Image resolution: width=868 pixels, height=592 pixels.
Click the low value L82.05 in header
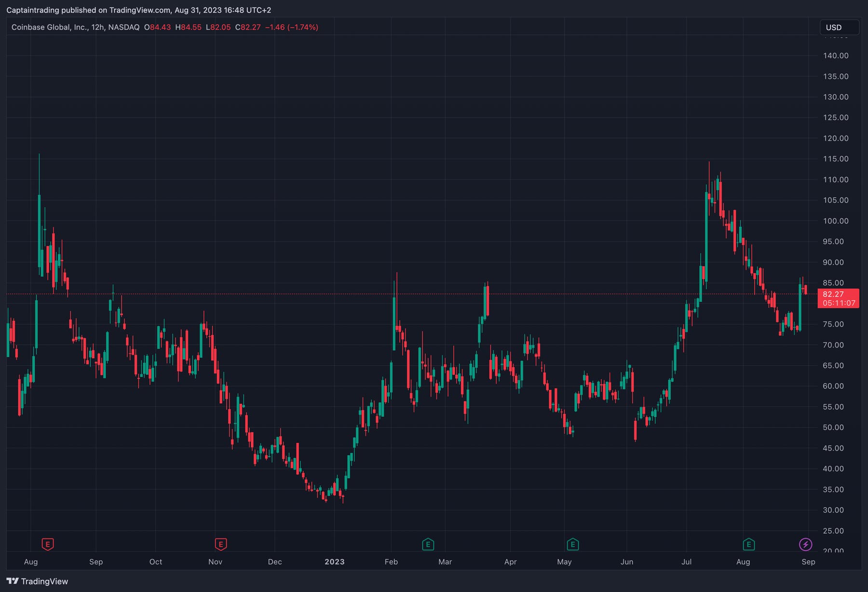point(218,28)
